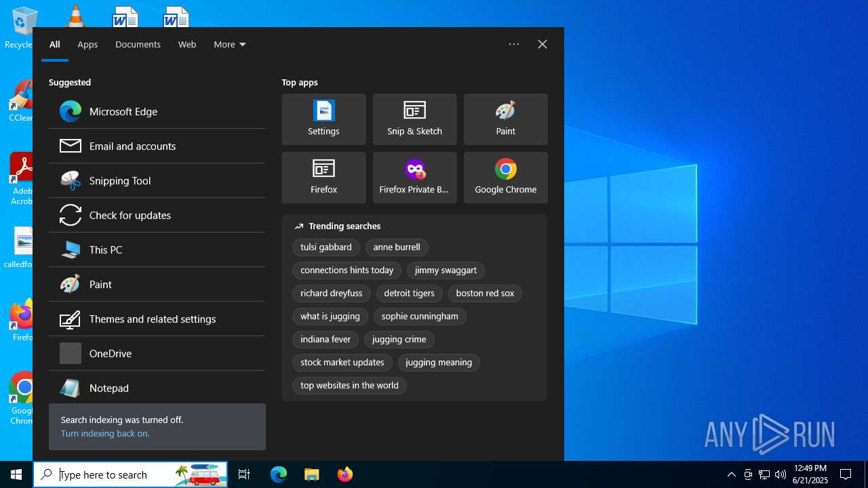Image resolution: width=868 pixels, height=488 pixels.
Task: Select top websites in the world
Action: (349, 386)
